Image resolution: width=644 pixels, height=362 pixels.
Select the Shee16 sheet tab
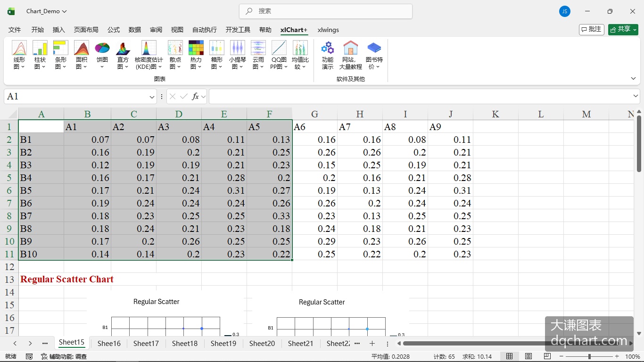109,344
